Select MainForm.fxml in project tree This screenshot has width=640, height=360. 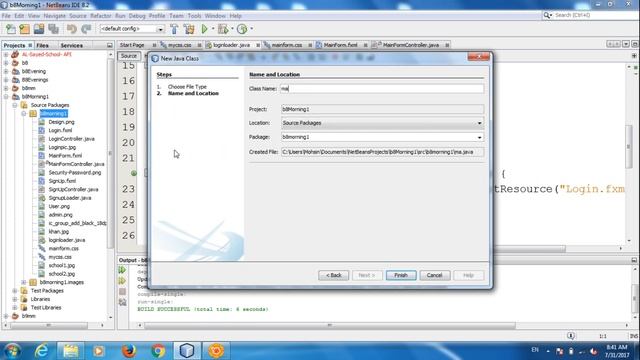(x=65, y=156)
